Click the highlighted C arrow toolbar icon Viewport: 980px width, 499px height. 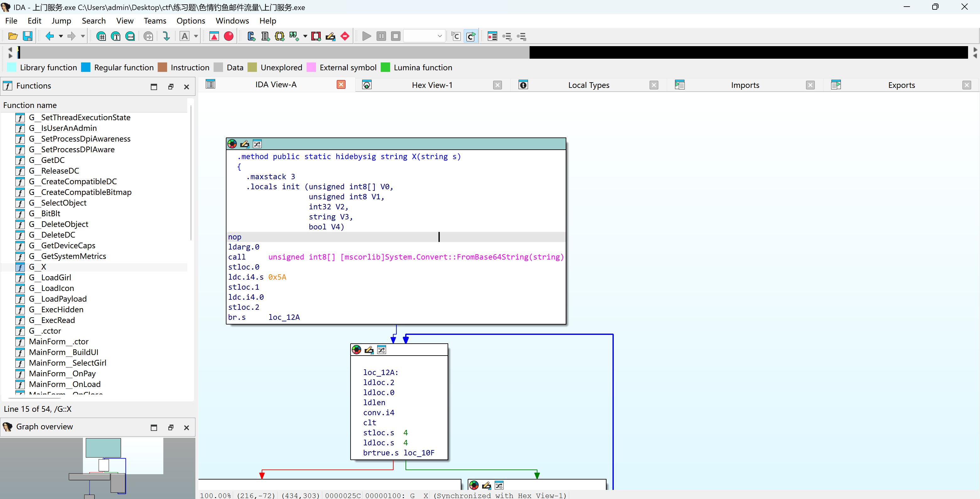coord(471,36)
